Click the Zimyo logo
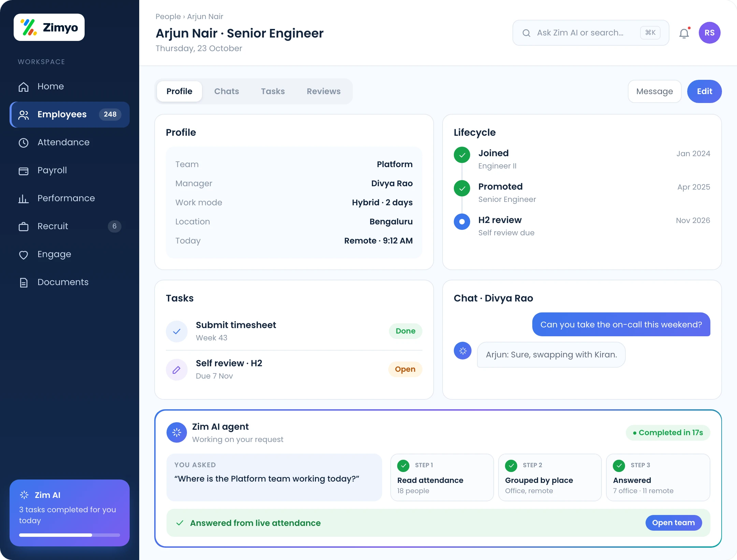The width and height of the screenshot is (737, 560). [x=49, y=27]
